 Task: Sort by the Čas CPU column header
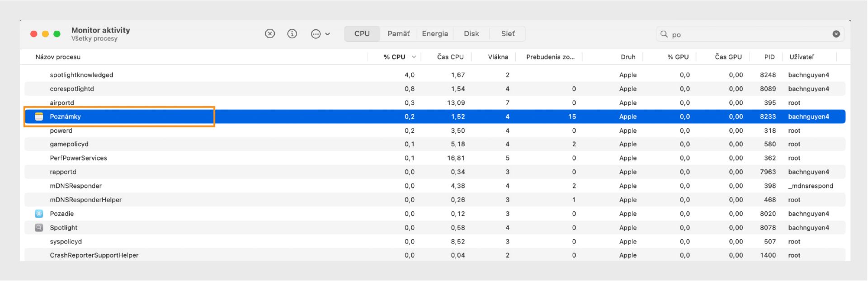click(x=450, y=57)
